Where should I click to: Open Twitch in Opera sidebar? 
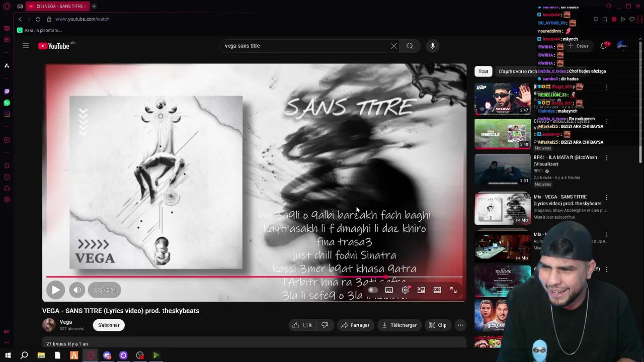coord(7,92)
